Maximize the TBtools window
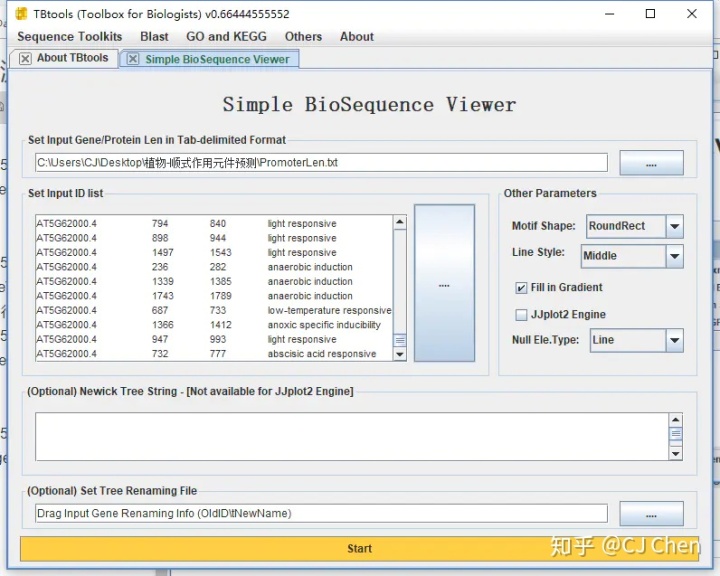 point(650,14)
